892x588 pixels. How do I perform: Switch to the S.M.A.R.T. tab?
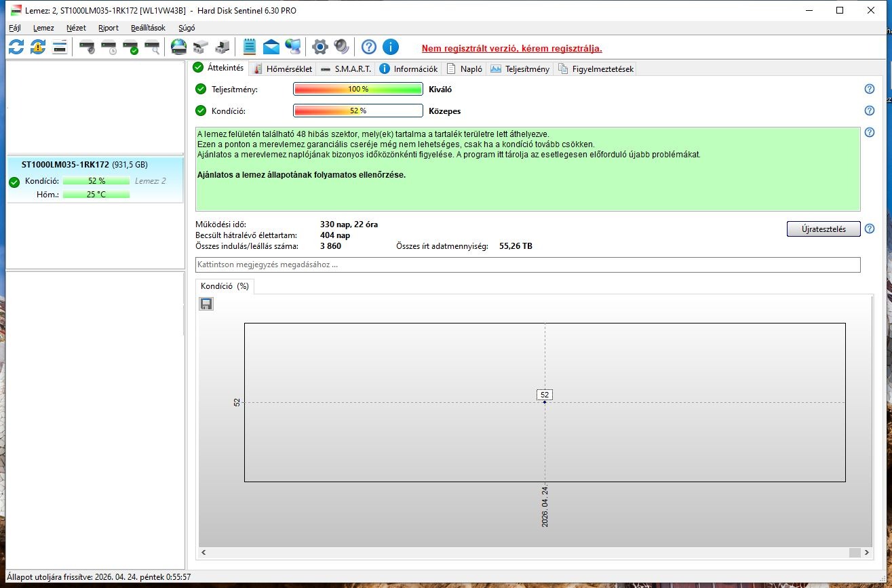click(346, 68)
